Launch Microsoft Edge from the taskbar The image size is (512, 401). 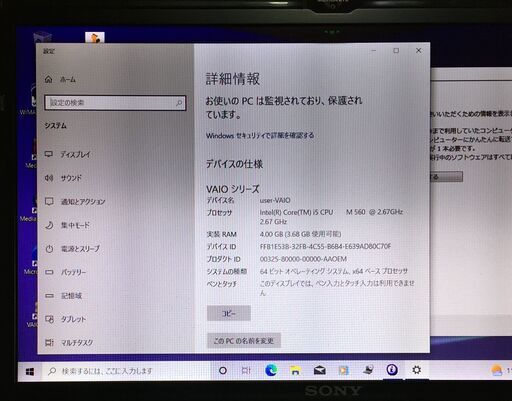click(271, 370)
